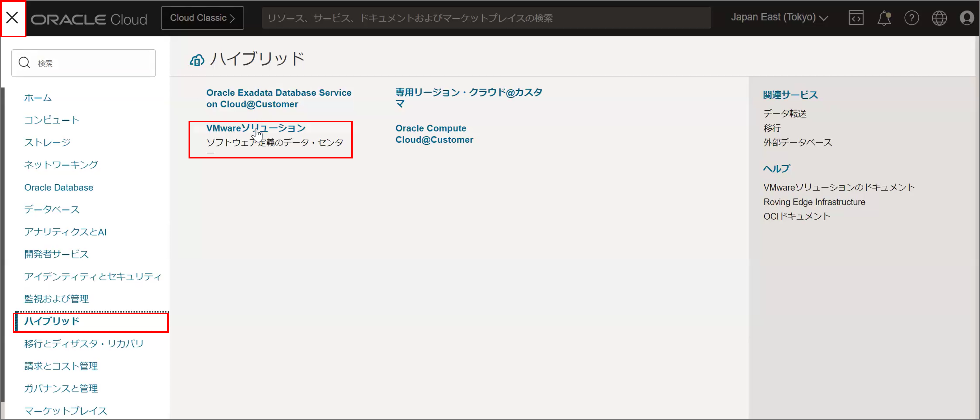
Task: Open Oracle Exadata Database Service on Cloud@Customer
Action: point(279,98)
